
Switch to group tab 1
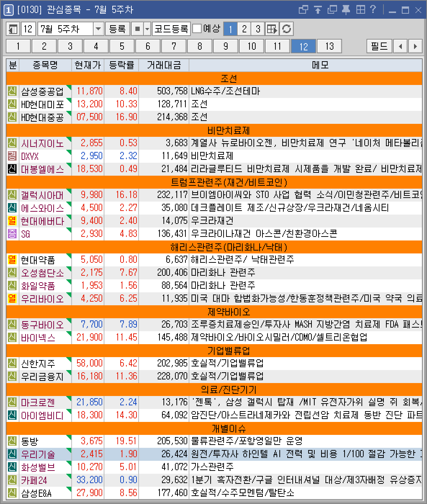[18, 46]
